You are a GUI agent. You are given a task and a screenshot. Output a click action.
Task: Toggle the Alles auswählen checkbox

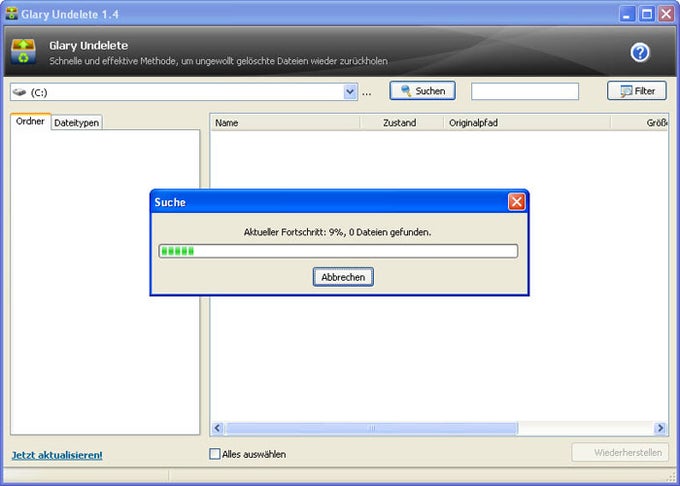point(215,454)
